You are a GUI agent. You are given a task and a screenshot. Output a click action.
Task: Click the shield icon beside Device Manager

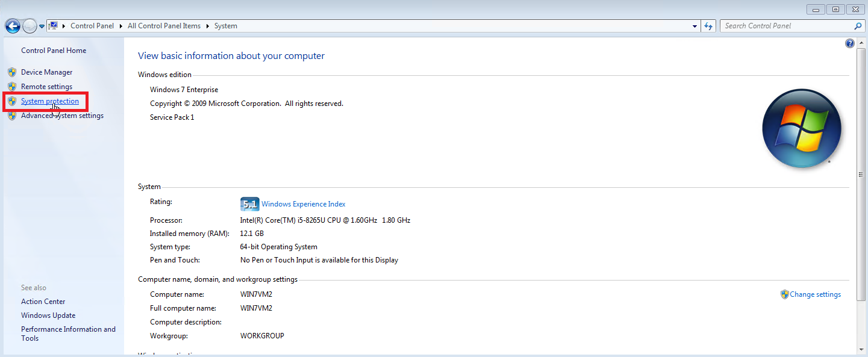(12, 72)
